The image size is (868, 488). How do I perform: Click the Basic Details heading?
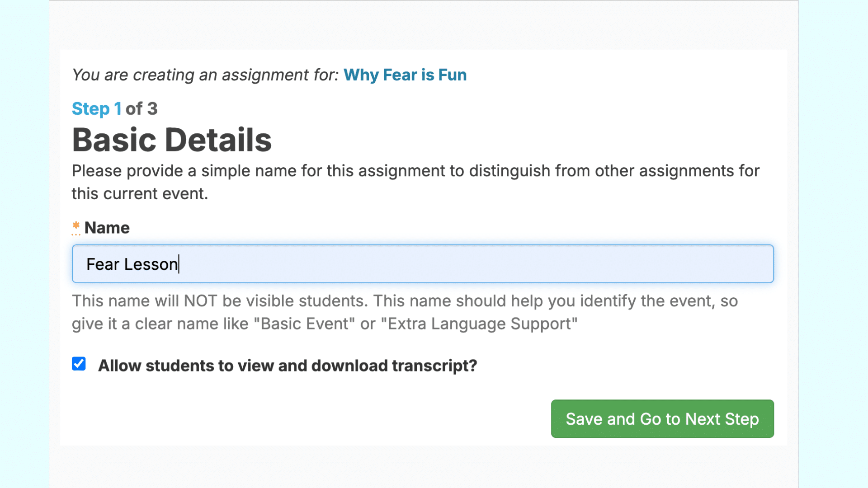point(172,140)
